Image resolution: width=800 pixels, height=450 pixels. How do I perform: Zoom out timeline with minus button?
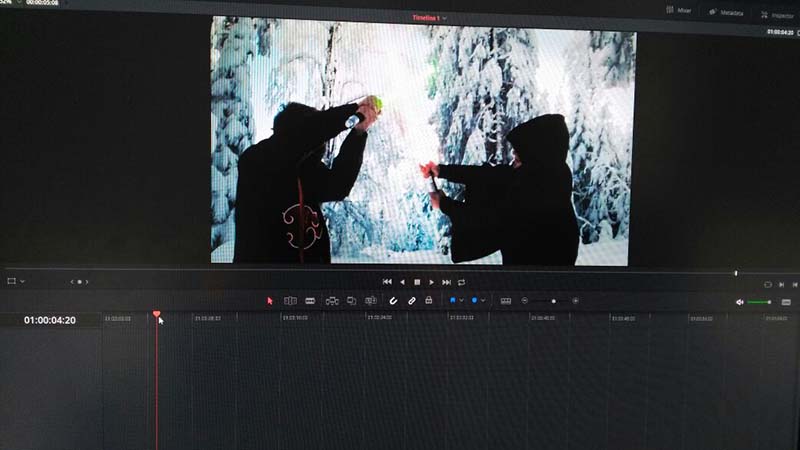pos(524,301)
